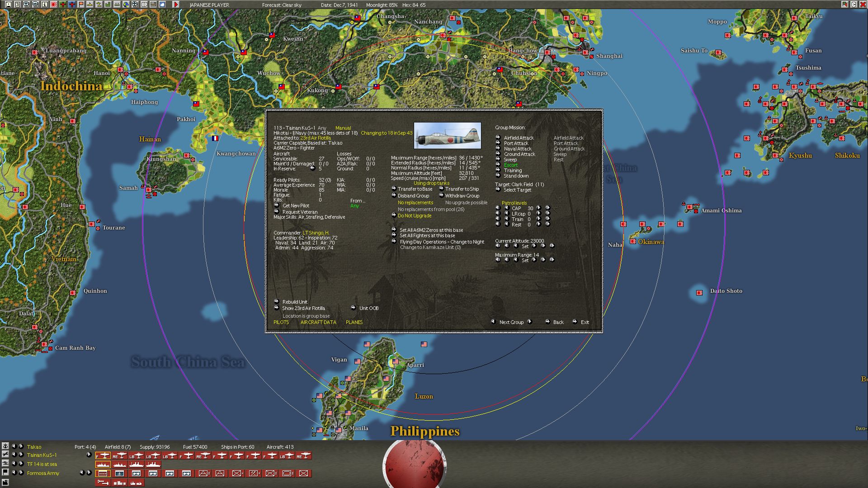Click the info 'i' toolbar icon
868x488 pixels.
tap(45, 5)
